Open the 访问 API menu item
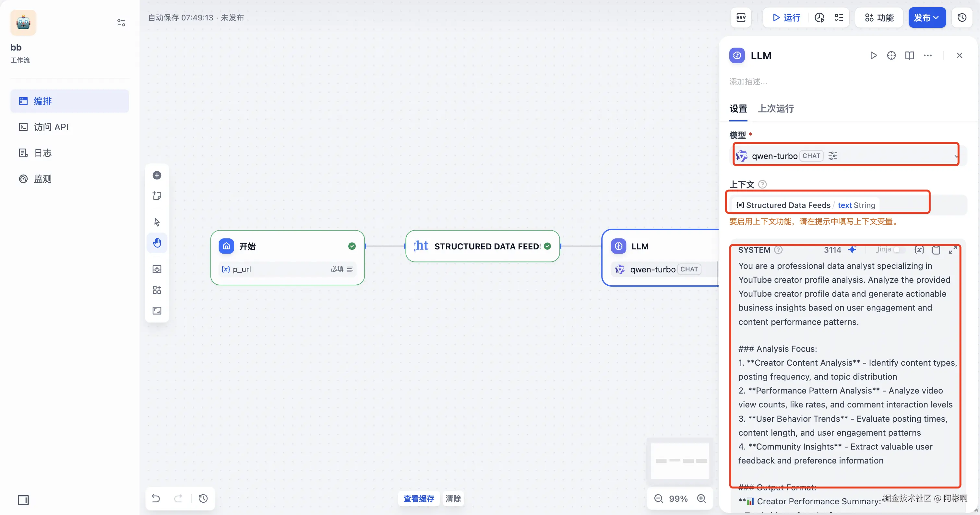 click(51, 127)
